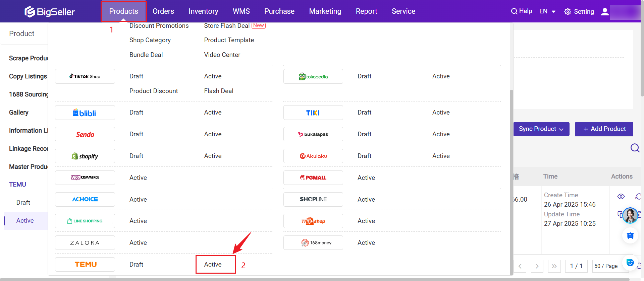Go to the next page arrow
Screen dimensions: 644x281
(x=537, y=266)
